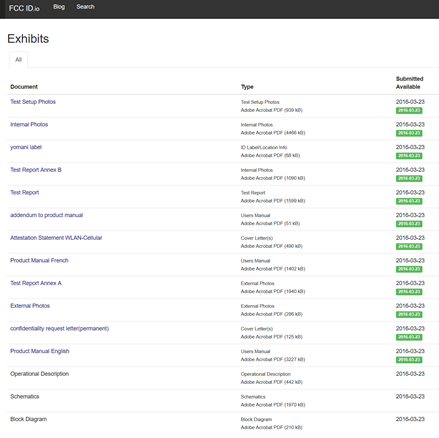Open the Test Setup Photos document

(x=33, y=102)
